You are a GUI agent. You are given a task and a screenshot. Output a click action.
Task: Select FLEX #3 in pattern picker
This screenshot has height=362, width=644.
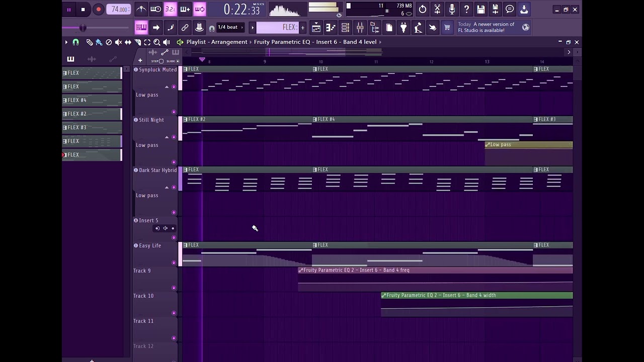pyautogui.click(x=92, y=127)
